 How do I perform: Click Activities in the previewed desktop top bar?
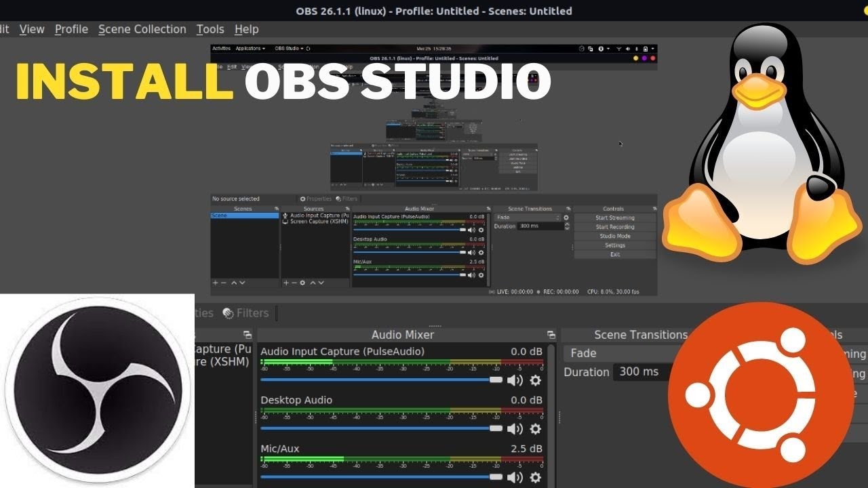(222, 48)
